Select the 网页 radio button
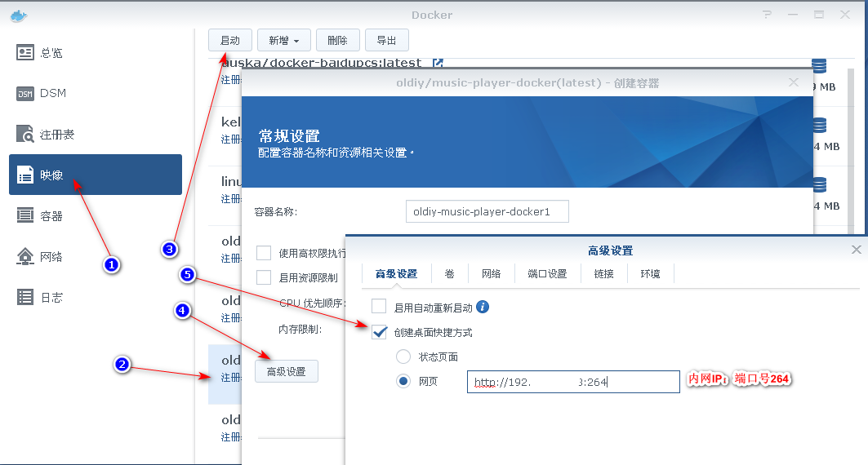 pyautogui.click(x=403, y=381)
